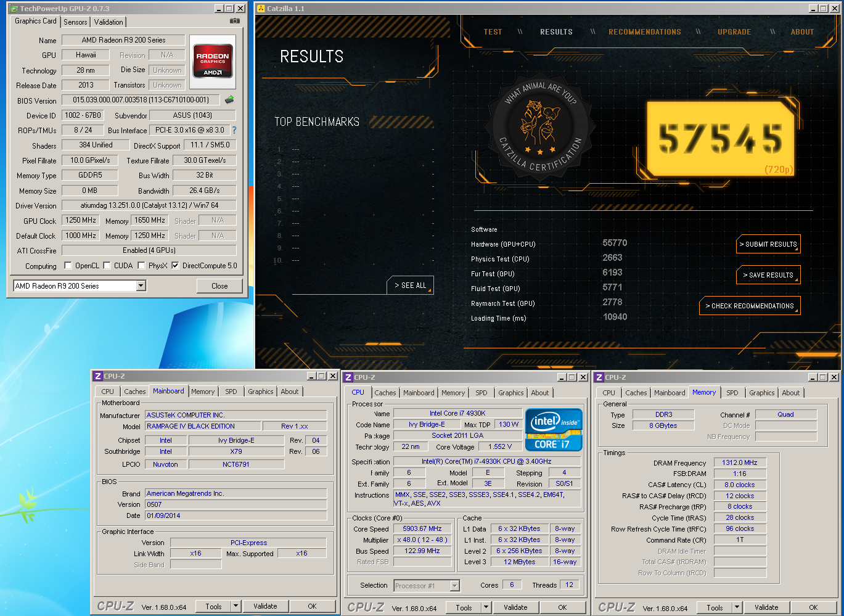This screenshot has height=616, width=844.
Task: Select the Caches tab in the Mainboard CPU-Z window
Action: 135,392
